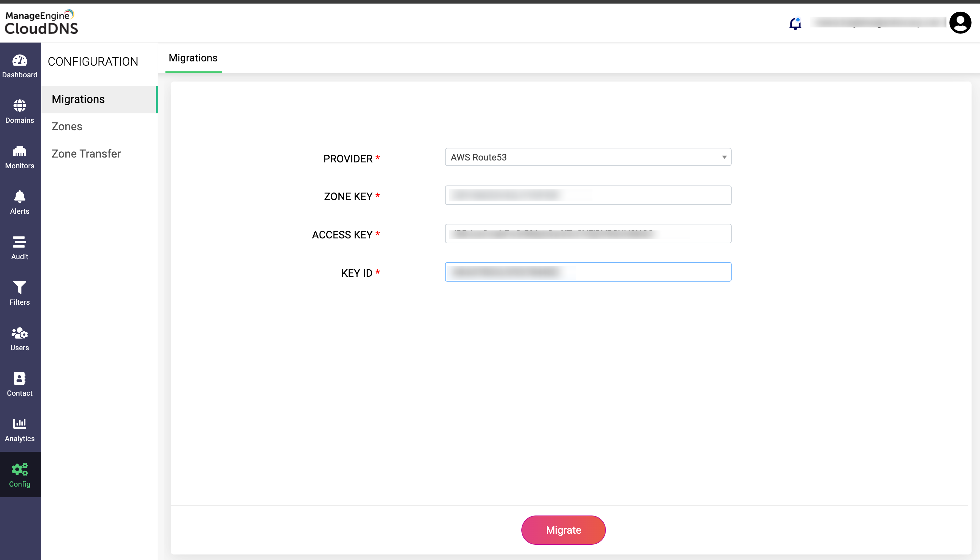Open the user profile avatar

pyautogui.click(x=960, y=23)
